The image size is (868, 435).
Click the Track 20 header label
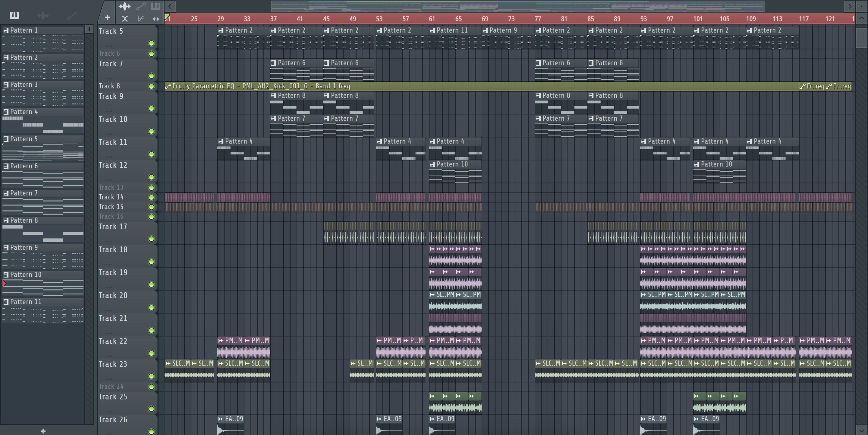tap(113, 296)
